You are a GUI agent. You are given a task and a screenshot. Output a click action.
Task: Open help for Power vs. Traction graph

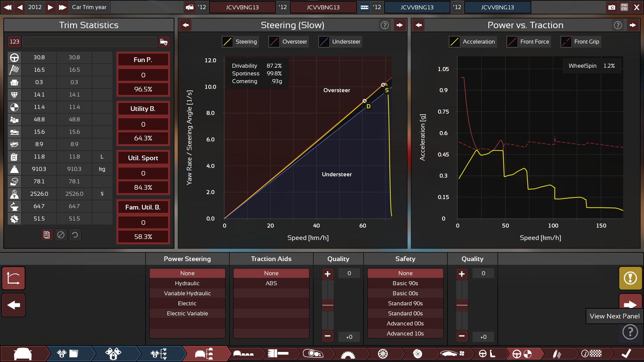click(618, 25)
